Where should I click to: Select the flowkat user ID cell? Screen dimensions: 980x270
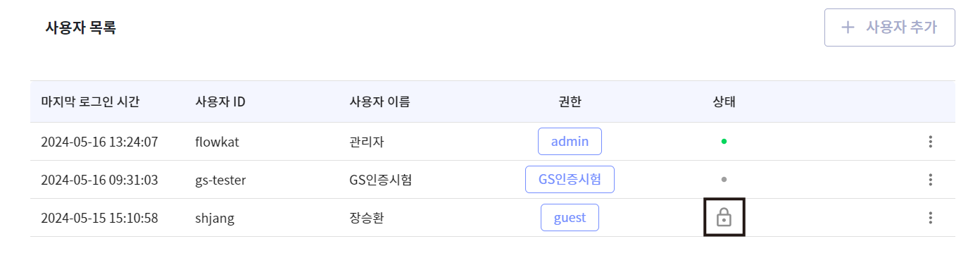coord(217,142)
